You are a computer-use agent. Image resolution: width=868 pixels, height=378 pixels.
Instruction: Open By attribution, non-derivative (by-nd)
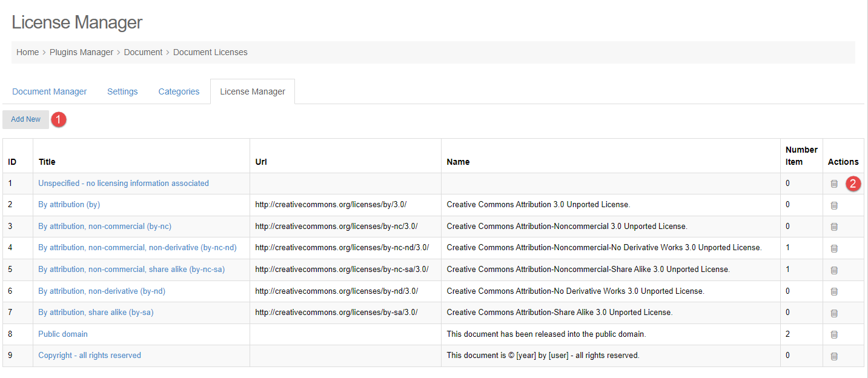(x=102, y=291)
